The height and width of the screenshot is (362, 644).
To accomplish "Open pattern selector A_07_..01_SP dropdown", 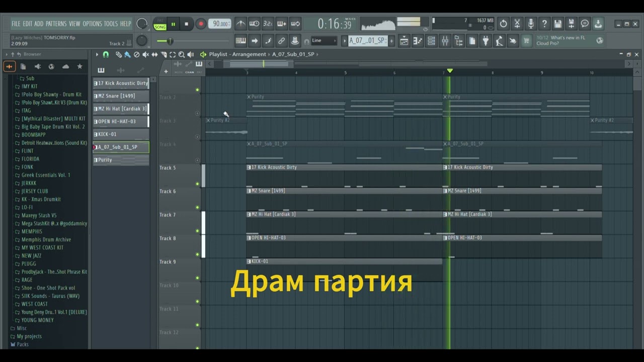I will 367,41.
